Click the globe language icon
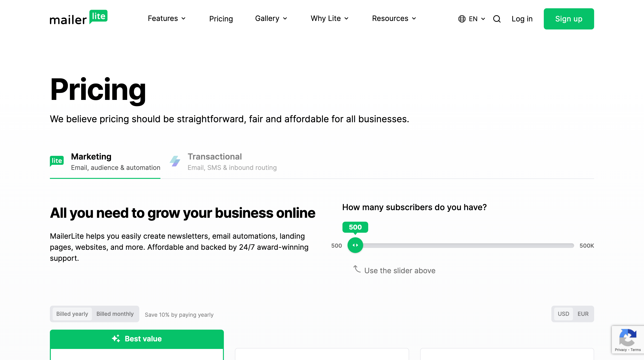 coord(462,19)
